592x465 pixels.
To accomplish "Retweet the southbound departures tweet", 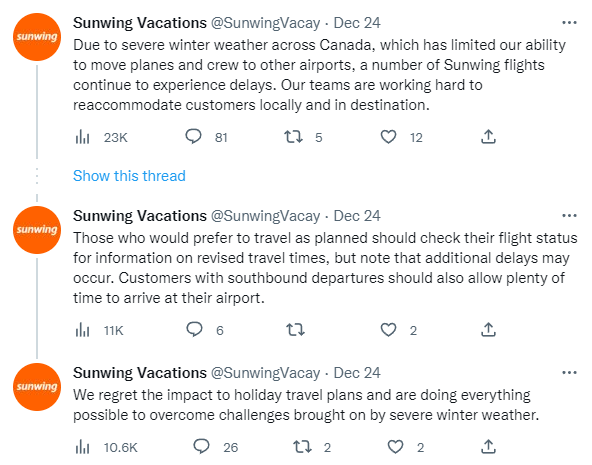I will pos(295,330).
